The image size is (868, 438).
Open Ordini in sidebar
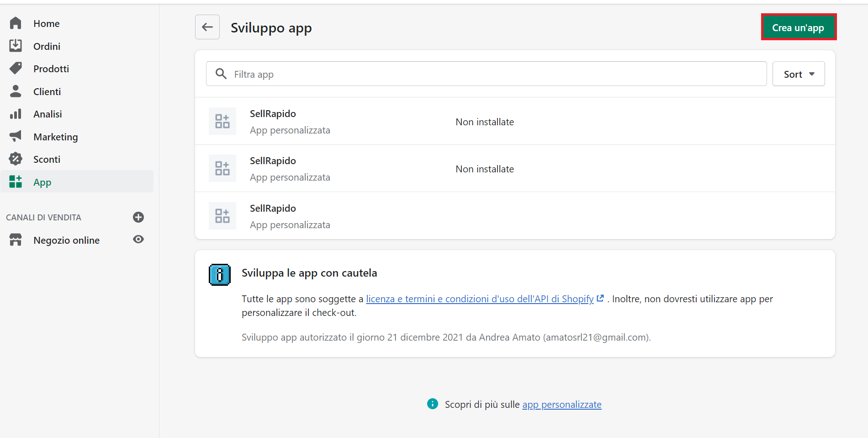pos(47,46)
